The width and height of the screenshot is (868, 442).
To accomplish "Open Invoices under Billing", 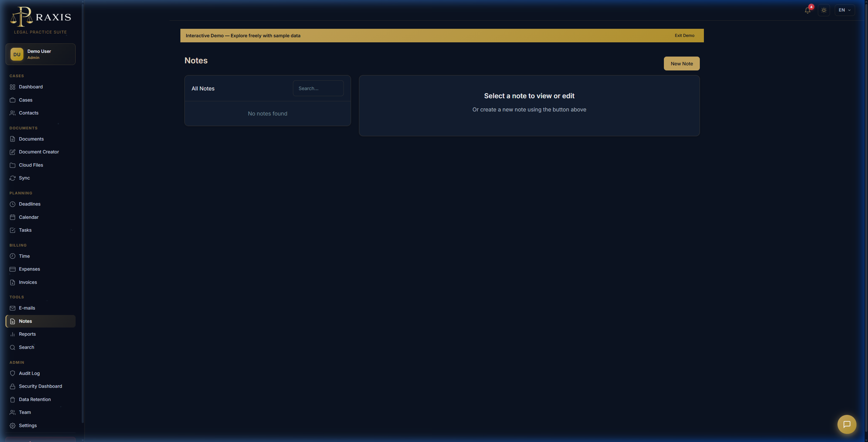I will tap(40, 282).
